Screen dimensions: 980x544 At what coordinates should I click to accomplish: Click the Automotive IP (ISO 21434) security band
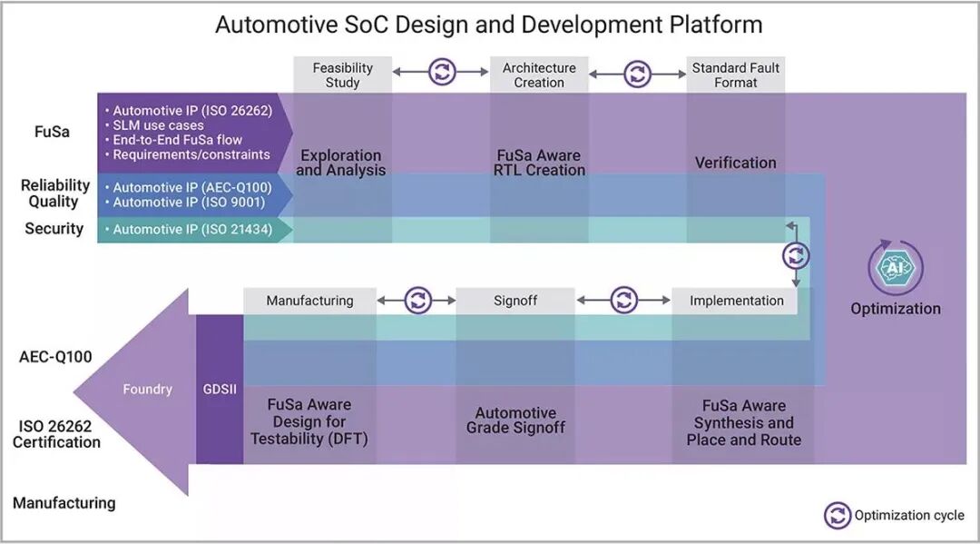(192, 230)
